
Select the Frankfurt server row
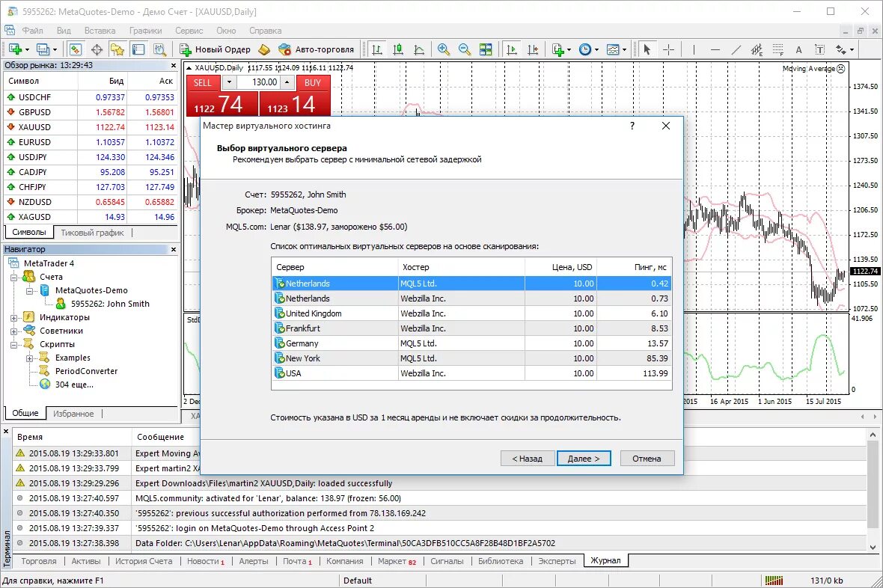(472, 328)
